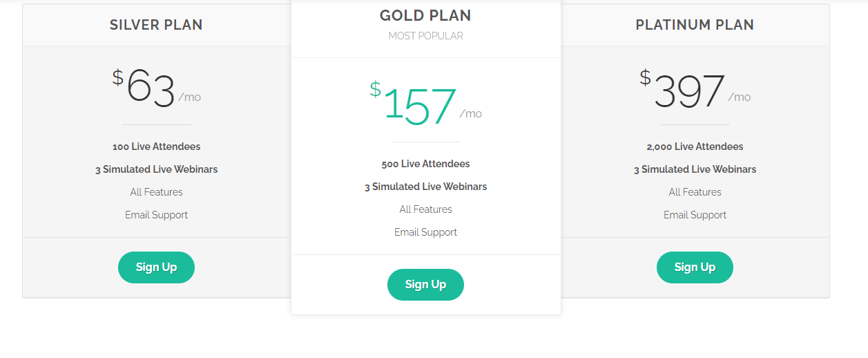Click Sign Up under Silver Plan
The width and height of the screenshot is (868, 358).
(x=156, y=267)
